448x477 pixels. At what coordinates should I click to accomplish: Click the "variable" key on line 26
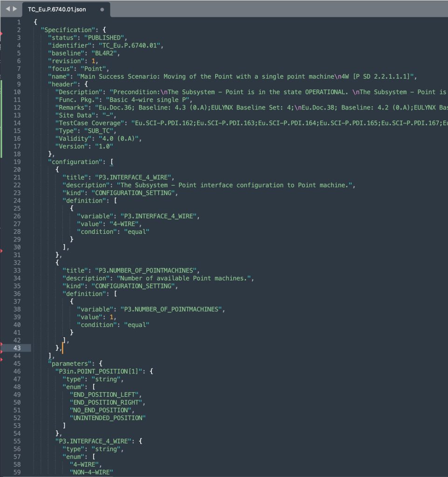tap(97, 216)
